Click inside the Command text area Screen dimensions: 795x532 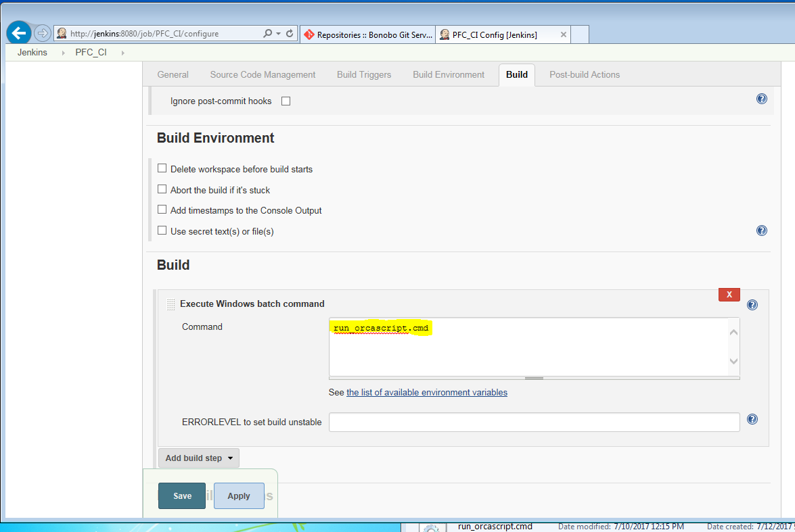(x=529, y=347)
